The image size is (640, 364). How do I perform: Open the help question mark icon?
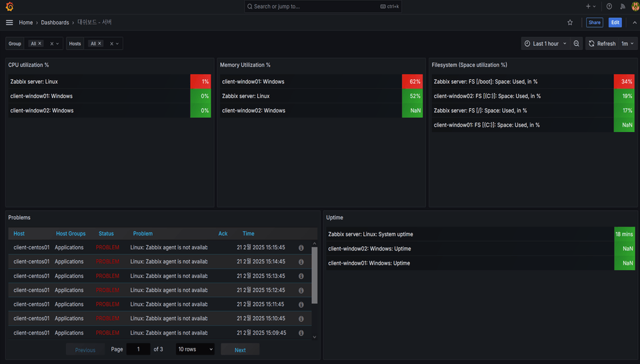(609, 6)
